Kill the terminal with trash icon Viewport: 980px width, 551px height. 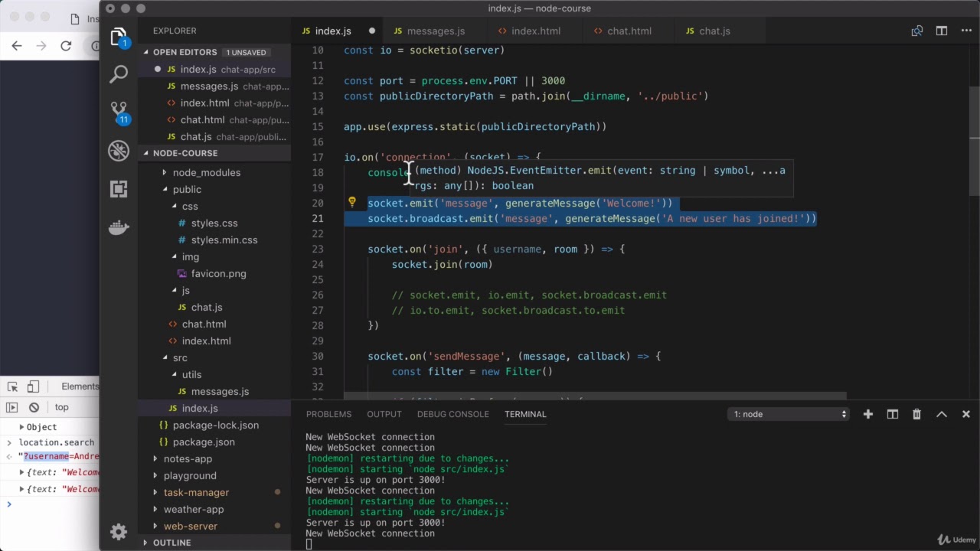(916, 414)
